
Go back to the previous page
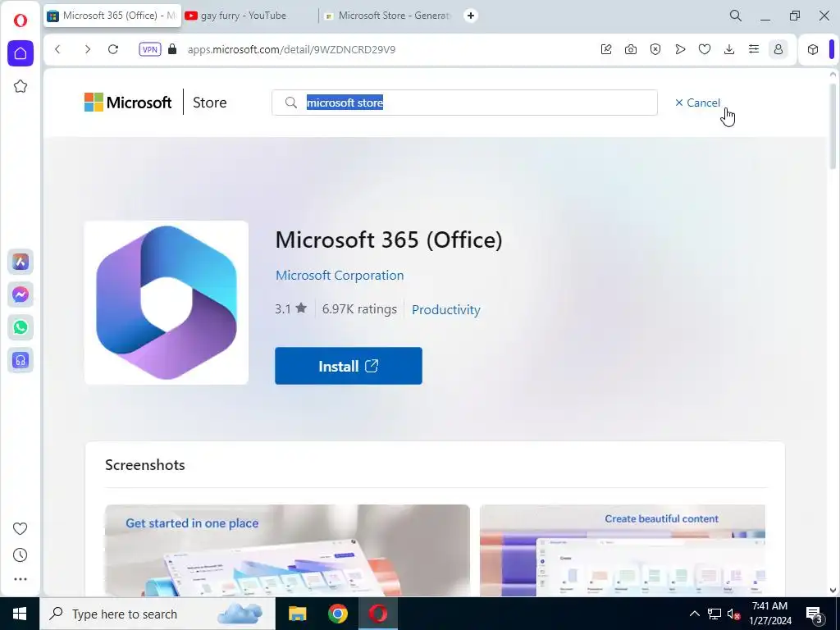58,49
